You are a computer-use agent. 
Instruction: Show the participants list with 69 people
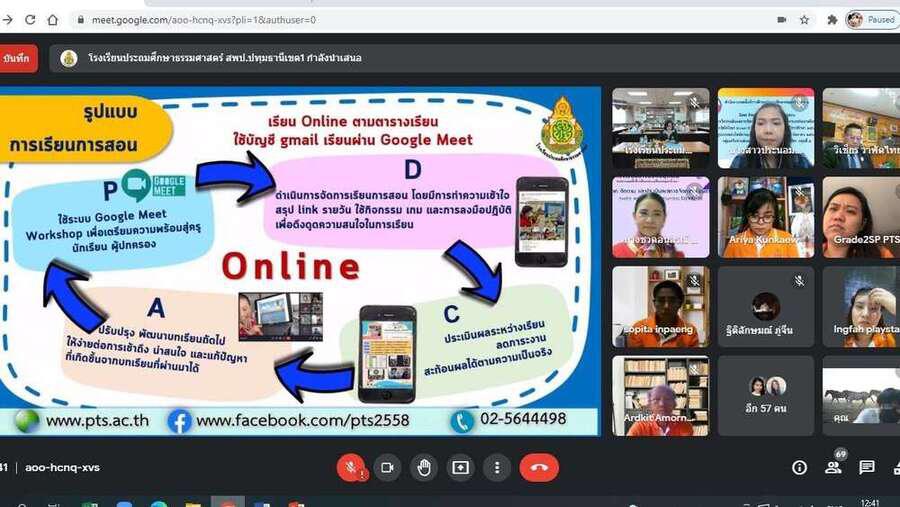click(833, 467)
